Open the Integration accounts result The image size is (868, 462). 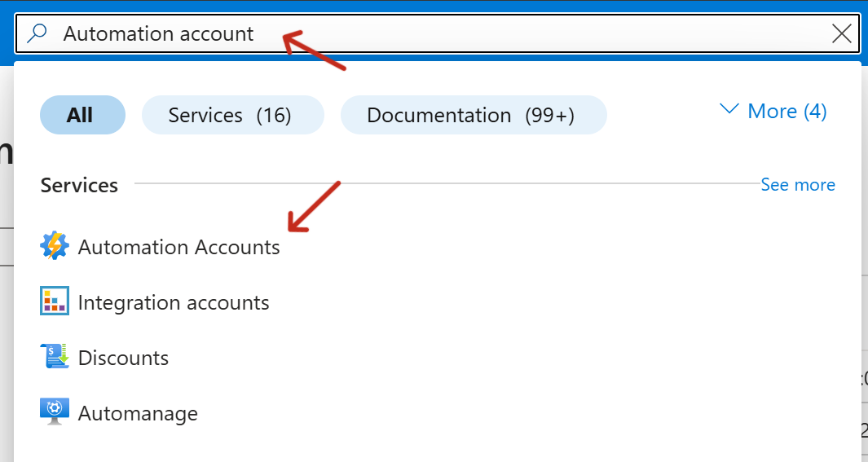[174, 303]
